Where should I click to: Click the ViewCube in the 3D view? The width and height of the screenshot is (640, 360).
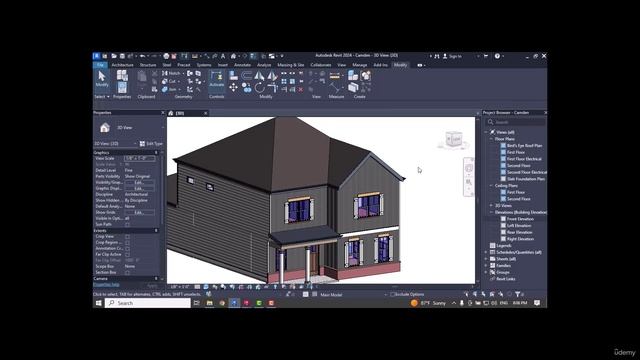(x=453, y=140)
